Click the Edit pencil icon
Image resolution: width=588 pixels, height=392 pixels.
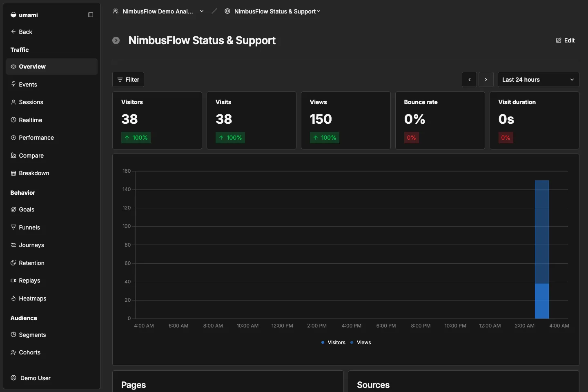click(x=559, y=40)
